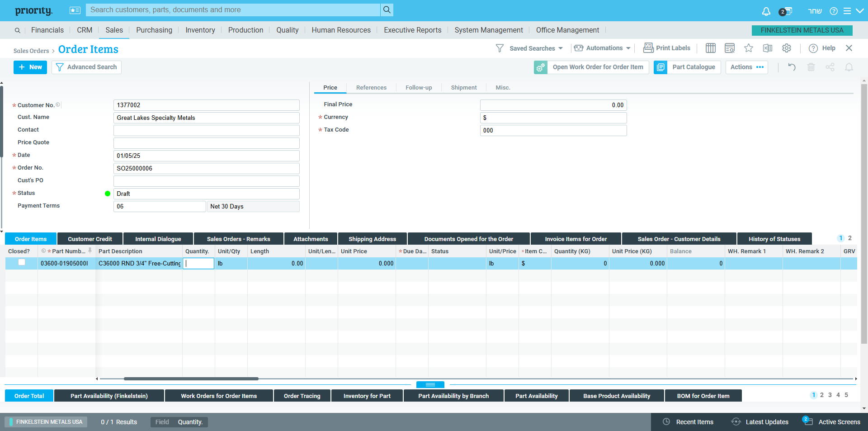Click the Recent Items clock icon
This screenshot has height=431, width=868.
coord(666,422)
